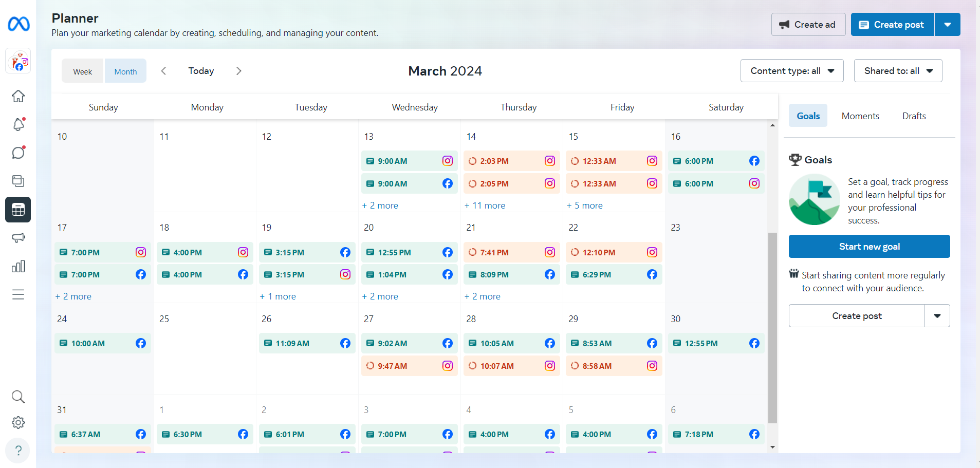Open the Inbox messages icon

coord(18,153)
